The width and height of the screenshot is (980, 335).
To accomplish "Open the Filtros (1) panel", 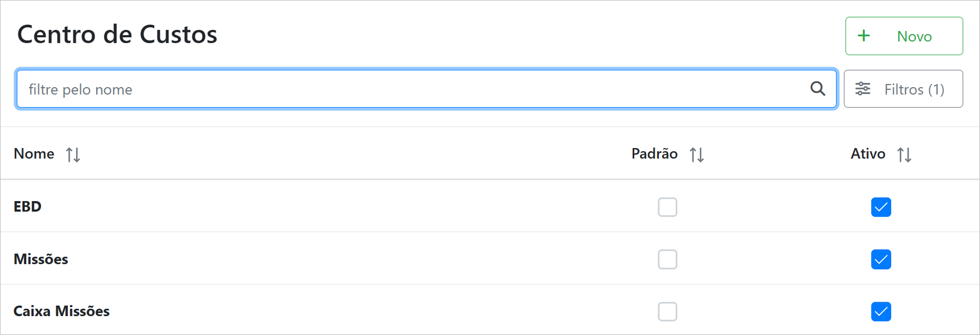I will 903,89.
